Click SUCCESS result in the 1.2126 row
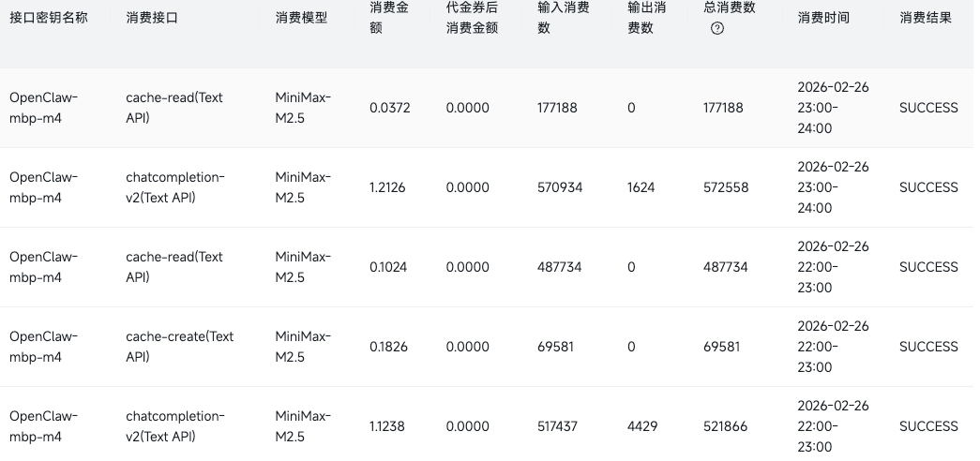The height and width of the screenshot is (461, 980). [x=928, y=187]
